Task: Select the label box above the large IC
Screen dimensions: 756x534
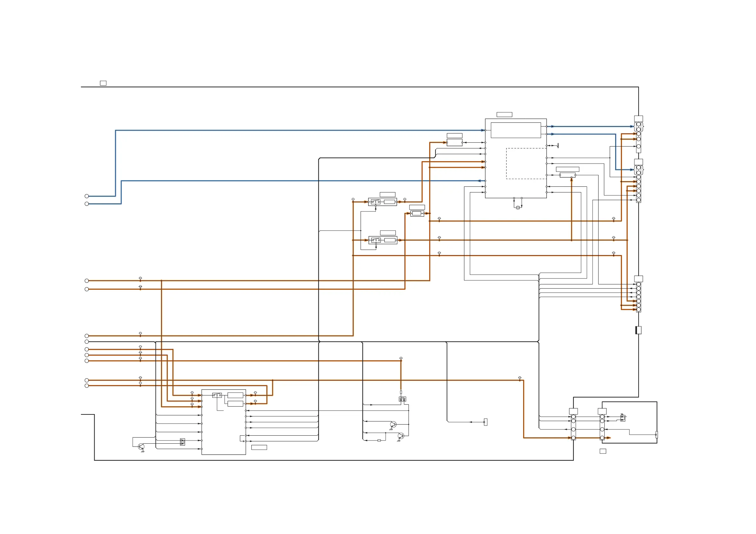Action: 504,114
